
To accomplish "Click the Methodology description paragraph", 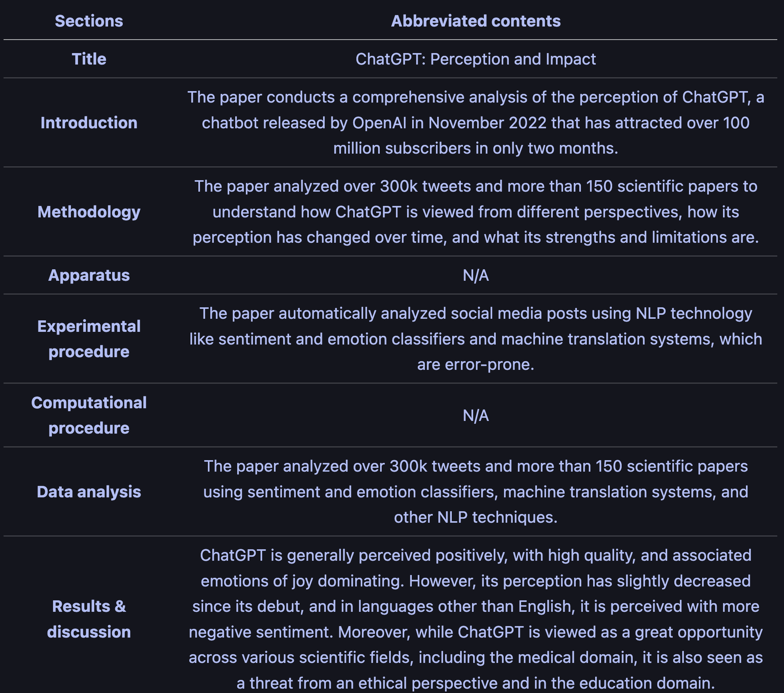I will pos(476,212).
